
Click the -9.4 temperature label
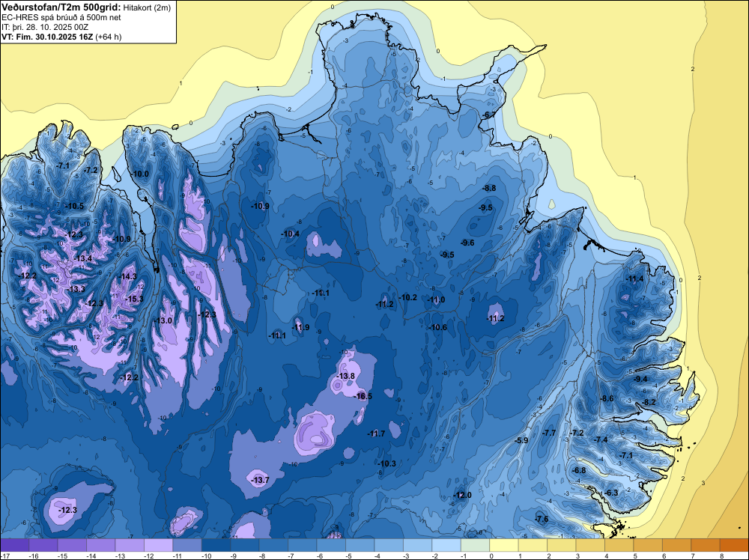640,379
